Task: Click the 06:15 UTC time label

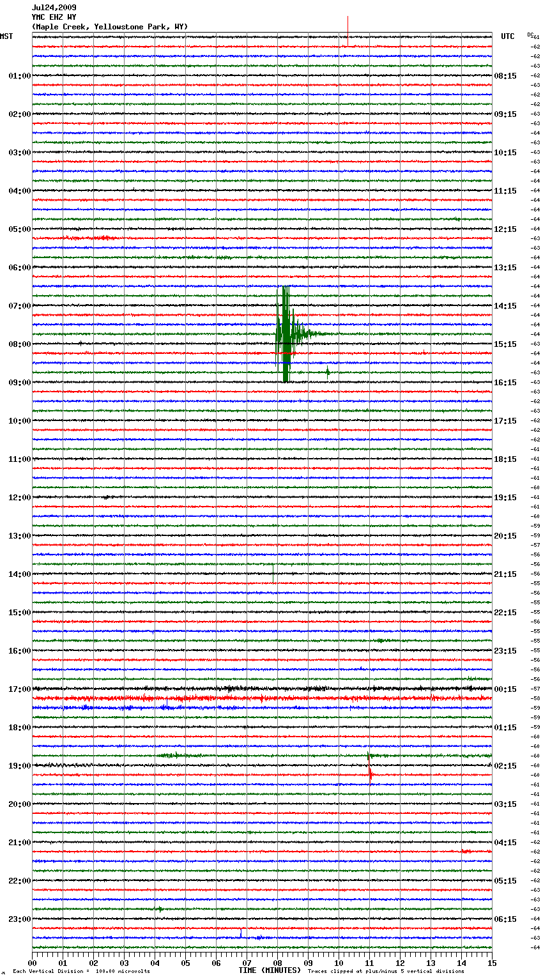Action: (505, 919)
